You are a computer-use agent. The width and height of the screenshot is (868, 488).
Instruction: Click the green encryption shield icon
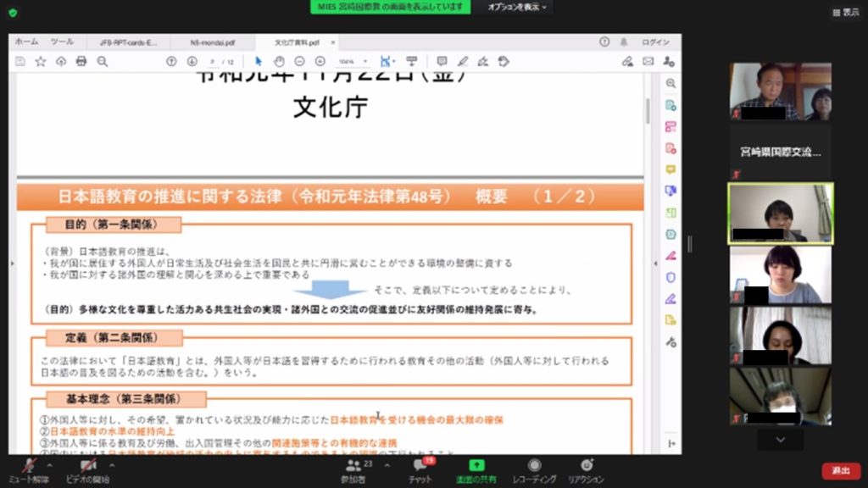[14, 12]
